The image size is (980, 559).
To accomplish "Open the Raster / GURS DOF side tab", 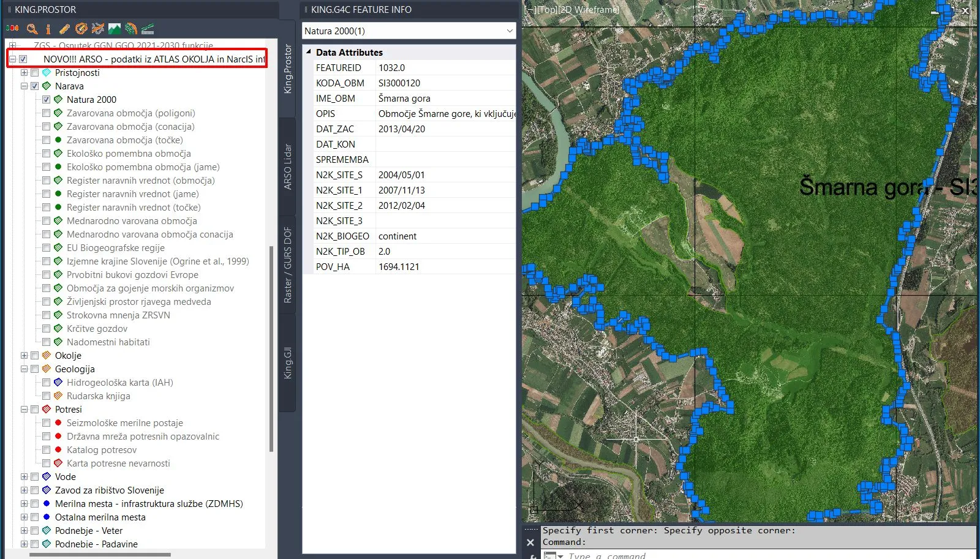I will pyautogui.click(x=287, y=264).
